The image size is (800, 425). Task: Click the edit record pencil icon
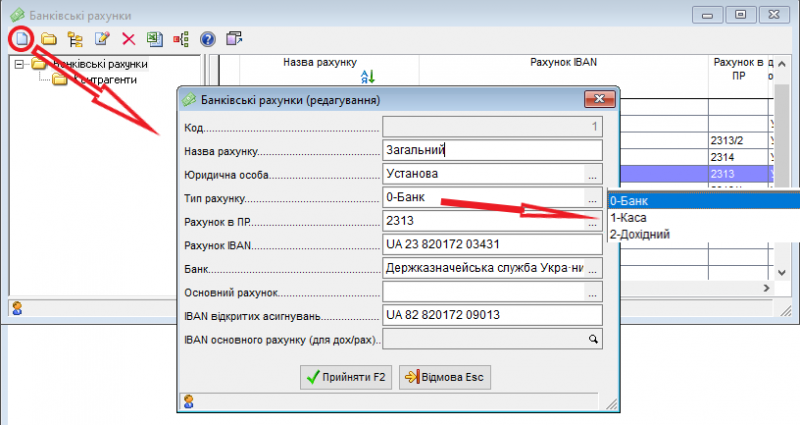[x=102, y=39]
